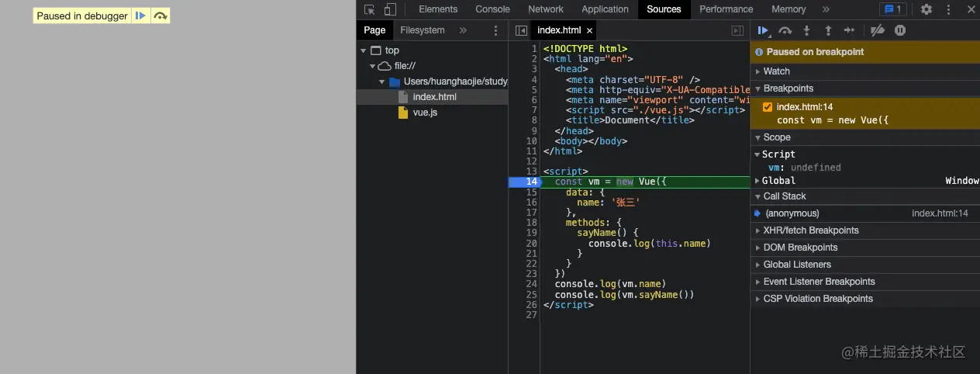Viewport: 980px width, 374px height.
Task: Collapse the Breakpoints section
Action: tap(865, 88)
